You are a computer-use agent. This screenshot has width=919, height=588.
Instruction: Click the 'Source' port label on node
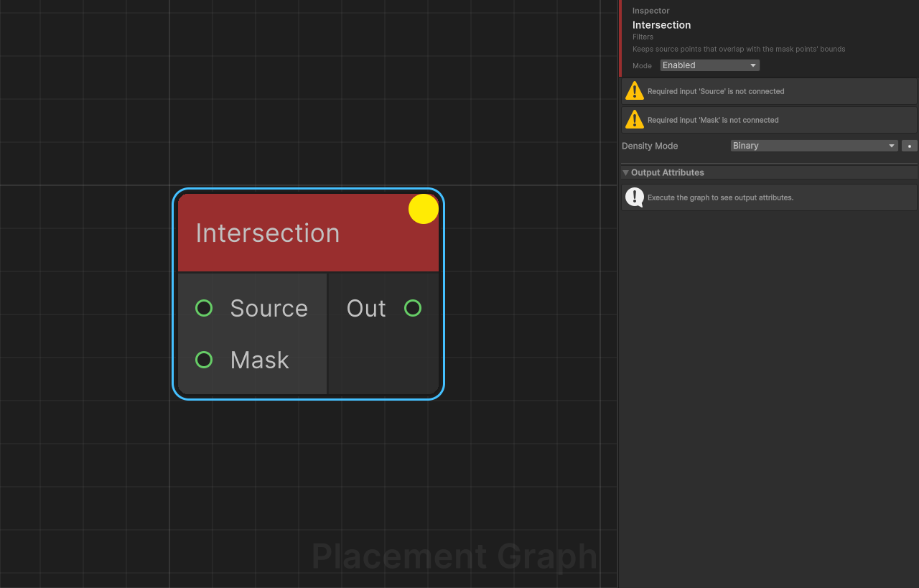click(269, 308)
